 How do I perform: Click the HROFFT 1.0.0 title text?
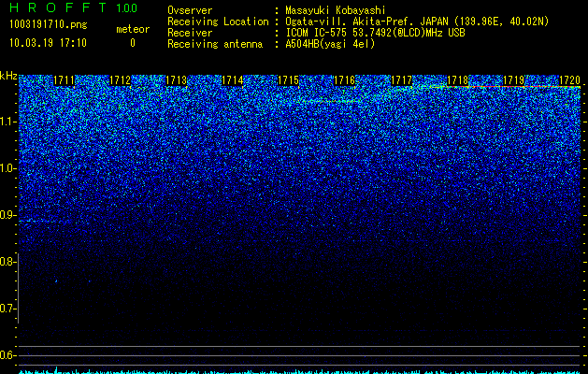click(x=73, y=7)
